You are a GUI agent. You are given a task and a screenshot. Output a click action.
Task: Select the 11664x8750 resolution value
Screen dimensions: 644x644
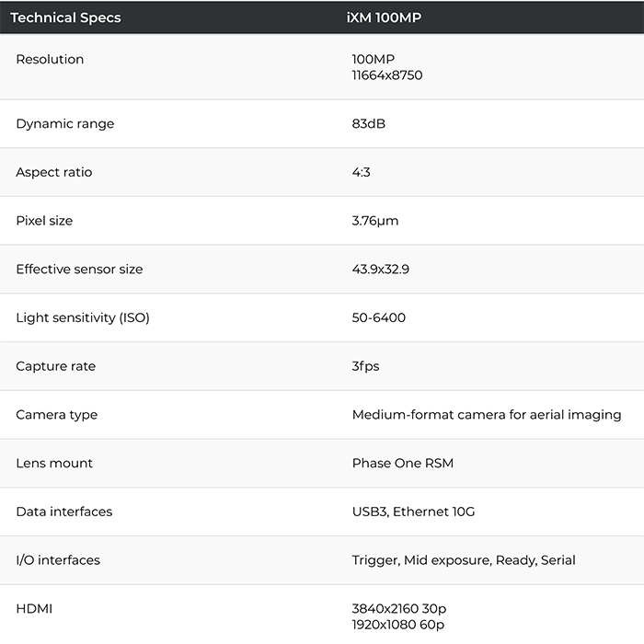point(387,75)
